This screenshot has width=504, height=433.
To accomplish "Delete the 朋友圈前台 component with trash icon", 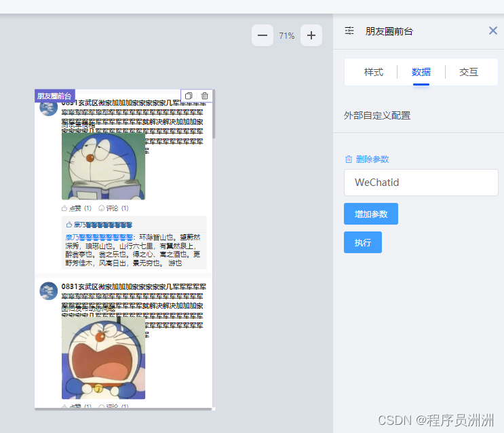I will [x=204, y=96].
